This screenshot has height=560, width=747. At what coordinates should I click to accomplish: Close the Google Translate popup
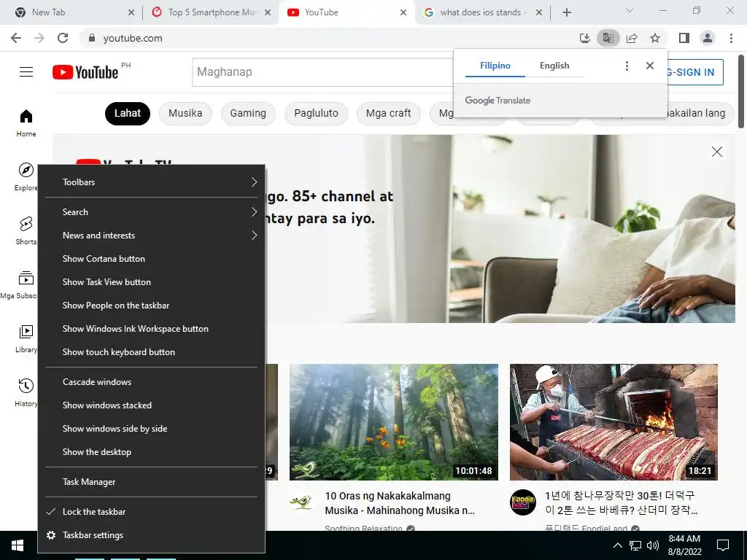click(650, 66)
